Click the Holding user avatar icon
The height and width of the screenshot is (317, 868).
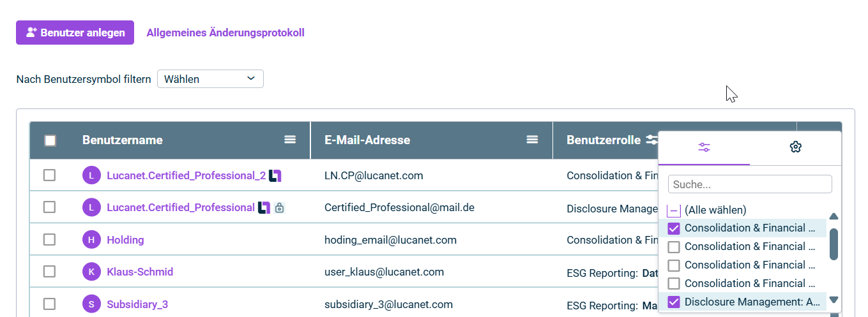(x=91, y=240)
